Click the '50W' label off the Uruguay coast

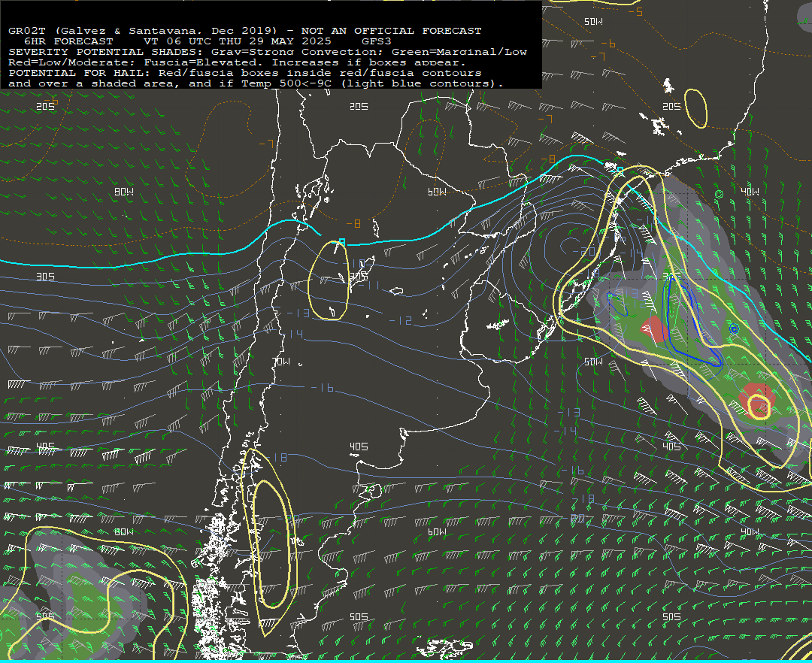click(x=593, y=362)
